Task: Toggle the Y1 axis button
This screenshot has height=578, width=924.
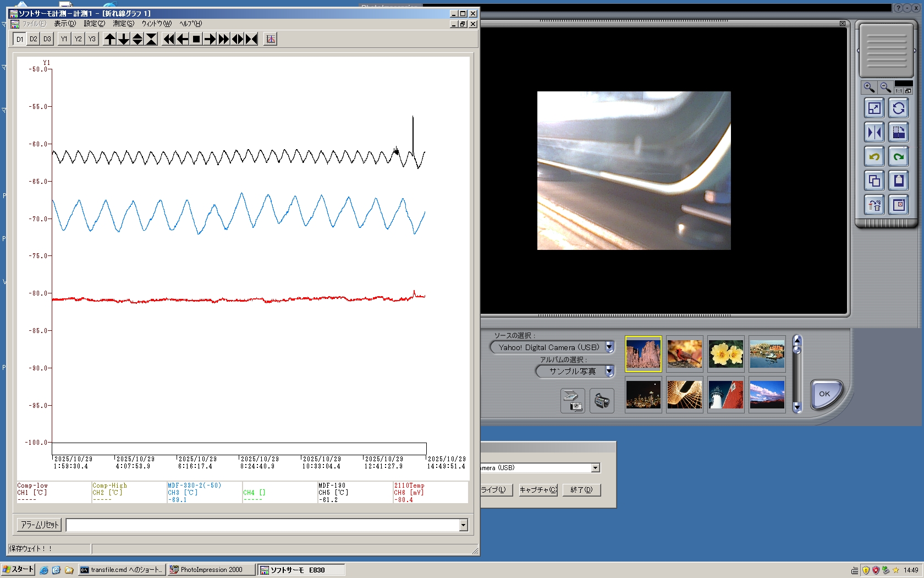Action: click(64, 39)
